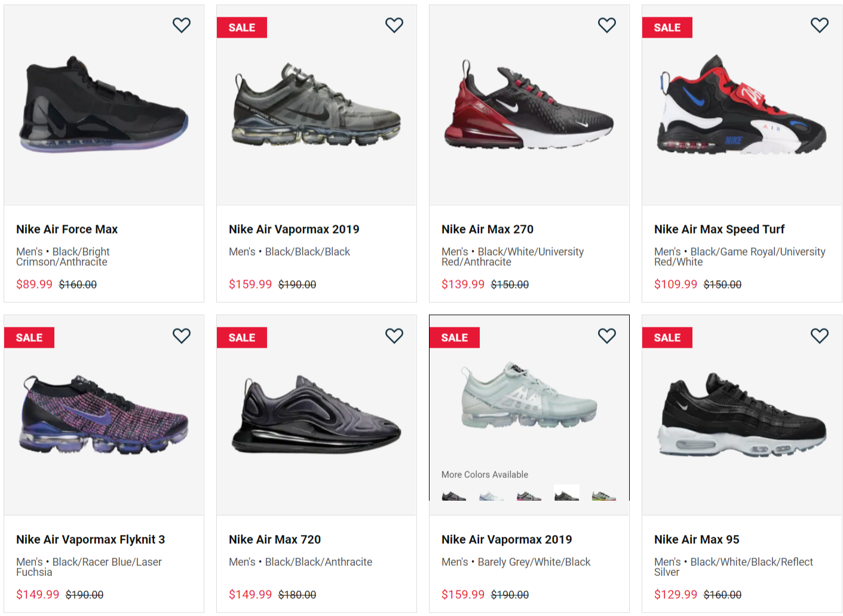This screenshot has width=843, height=616.
Task: Click SALE badge on Air Max Speed Turf
Action: click(667, 27)
